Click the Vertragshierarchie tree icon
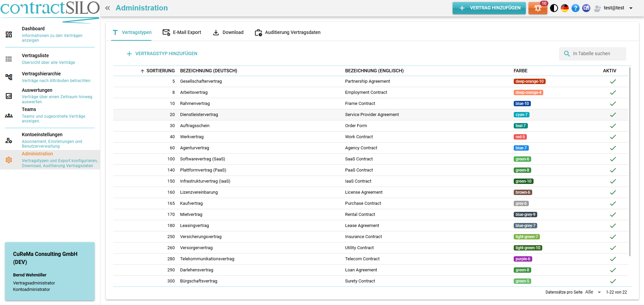The height and width of the screenshot is (305, 644). [9, 77]
